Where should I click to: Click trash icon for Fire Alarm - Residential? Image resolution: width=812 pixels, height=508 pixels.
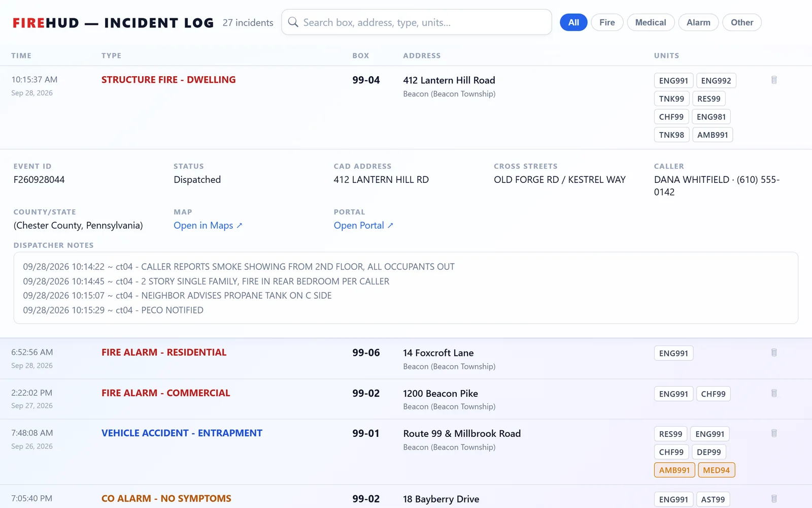click(x=774, y=353)
